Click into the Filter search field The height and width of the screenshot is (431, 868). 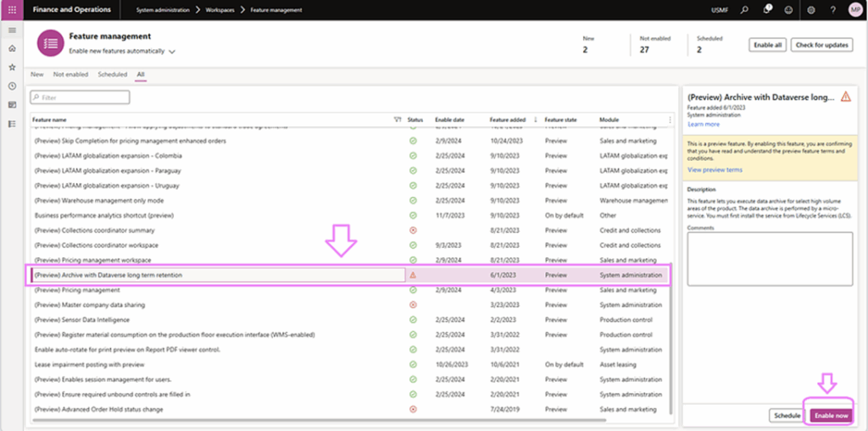[x=81, y=97]
